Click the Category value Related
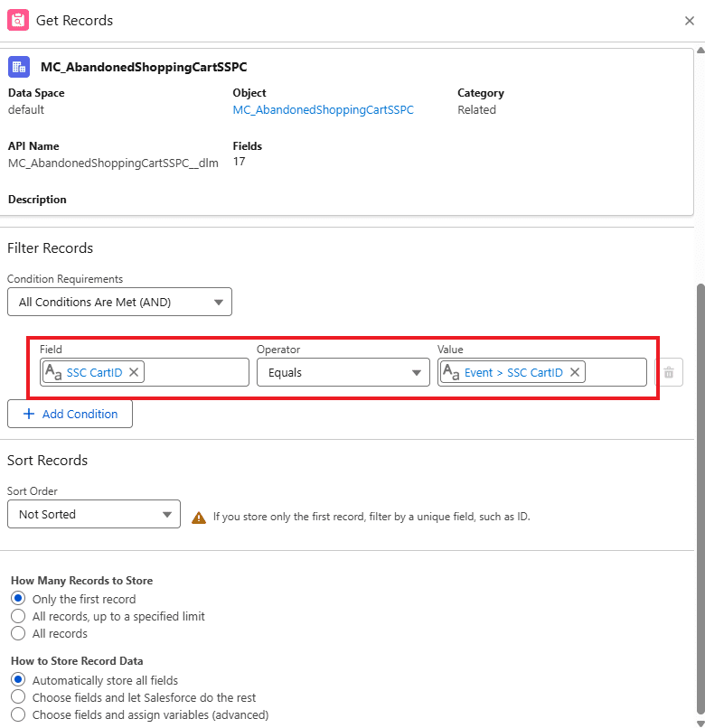Image resolution: width=705 pixels, height=728 pixels. tap(477, 110)
